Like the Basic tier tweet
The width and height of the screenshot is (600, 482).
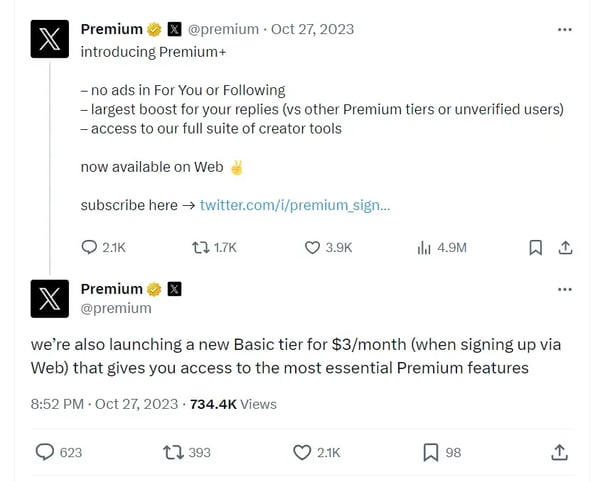pyautogui.click(x=302, y=452)
